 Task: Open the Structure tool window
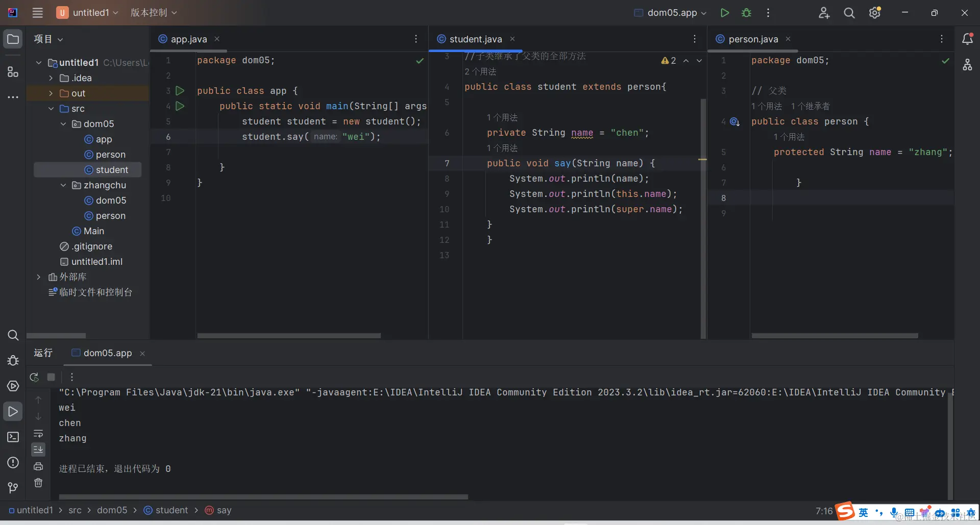click(13, 72)
